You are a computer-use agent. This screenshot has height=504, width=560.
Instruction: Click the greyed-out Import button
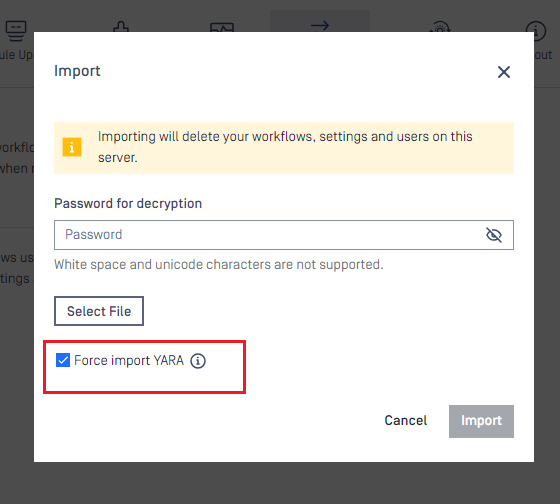pyautogui.click(x=481, y=421)
